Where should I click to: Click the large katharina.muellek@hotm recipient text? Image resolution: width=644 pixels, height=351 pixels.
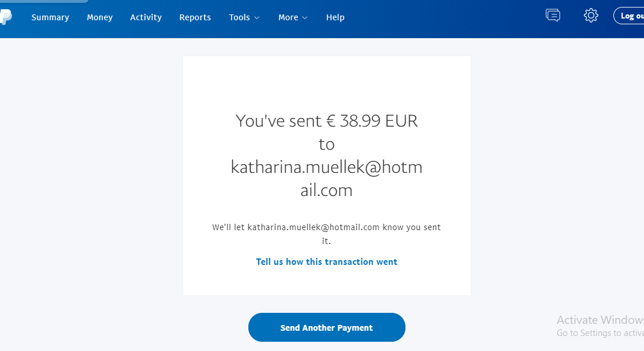coord(326,167)
